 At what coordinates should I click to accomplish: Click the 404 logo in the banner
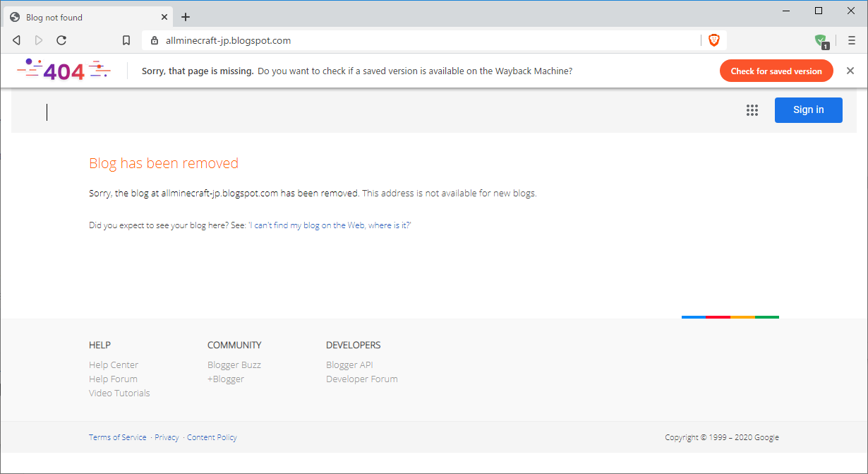(x=64, y=70)
